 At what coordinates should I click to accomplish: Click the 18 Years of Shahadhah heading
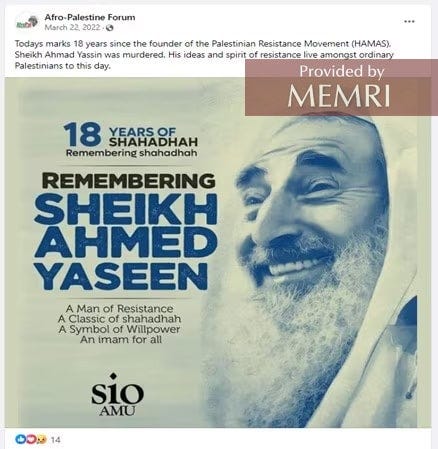click(131, 138)
